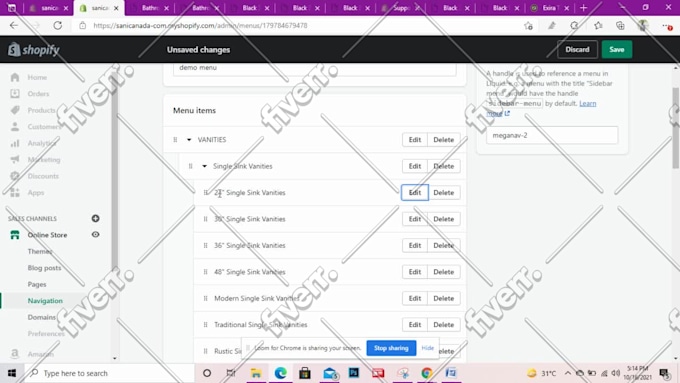Viewport: 680px width, 383px height.
Task: Edit the VANITIES menu item
Action: tap(415, 140)
